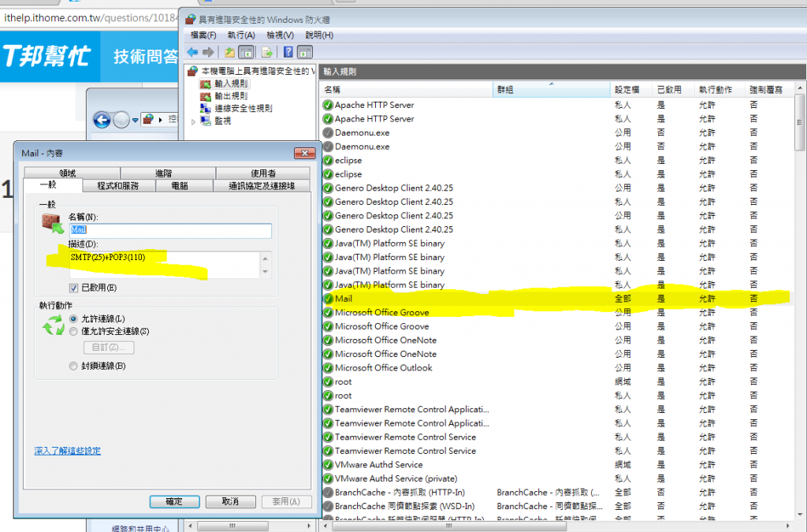Click icon of VMware Authd Service (private)
Viewport: 807px width, 532px height.
tap(328, 478)
